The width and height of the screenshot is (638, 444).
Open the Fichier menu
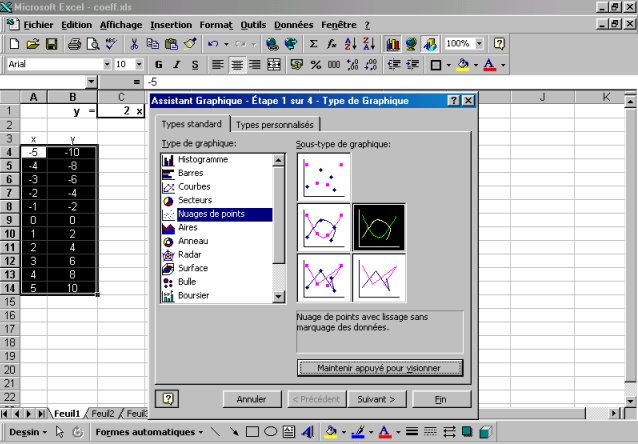pos(38,25)
